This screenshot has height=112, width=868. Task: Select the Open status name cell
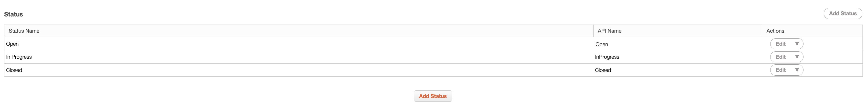tap(12, 44)
